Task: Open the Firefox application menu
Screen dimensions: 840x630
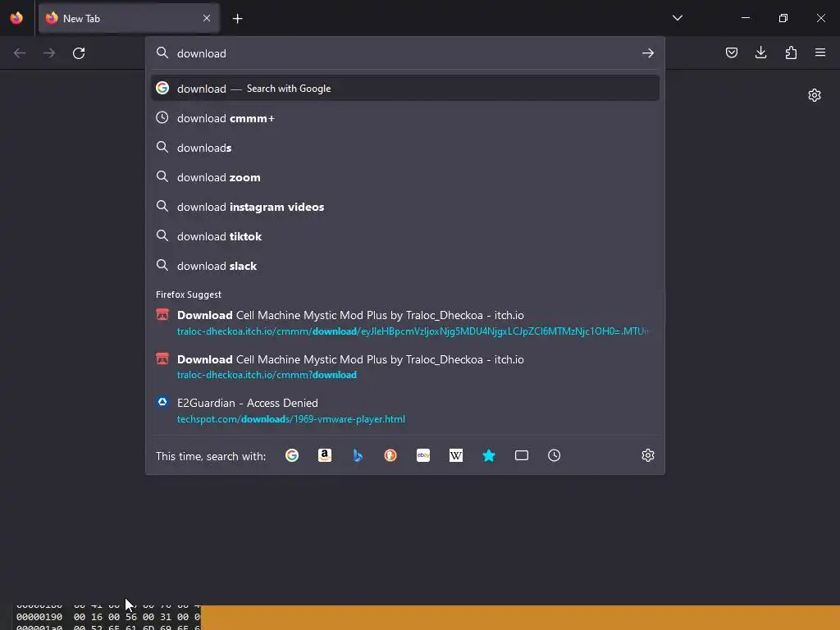Action: [820, 52]
